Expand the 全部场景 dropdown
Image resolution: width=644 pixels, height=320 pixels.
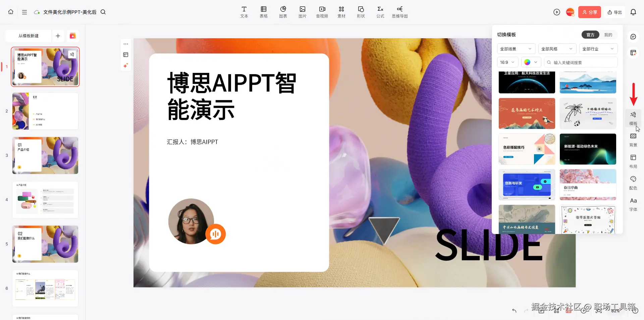[x=516, y=49]
